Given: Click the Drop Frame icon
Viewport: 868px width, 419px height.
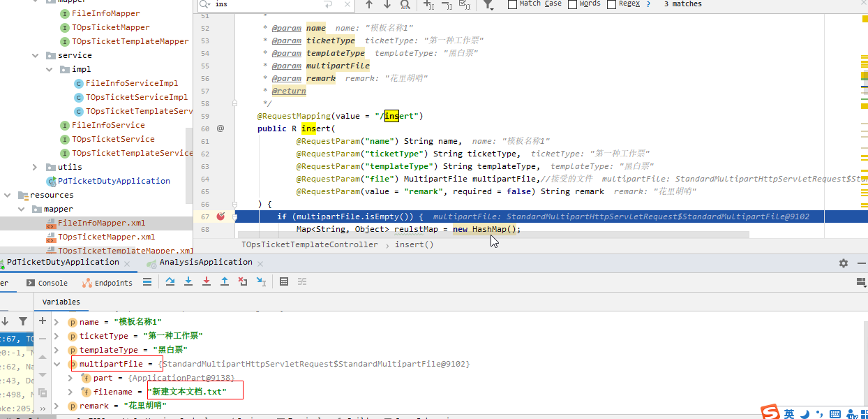Looking at the screenshot, I should point(243,282).
